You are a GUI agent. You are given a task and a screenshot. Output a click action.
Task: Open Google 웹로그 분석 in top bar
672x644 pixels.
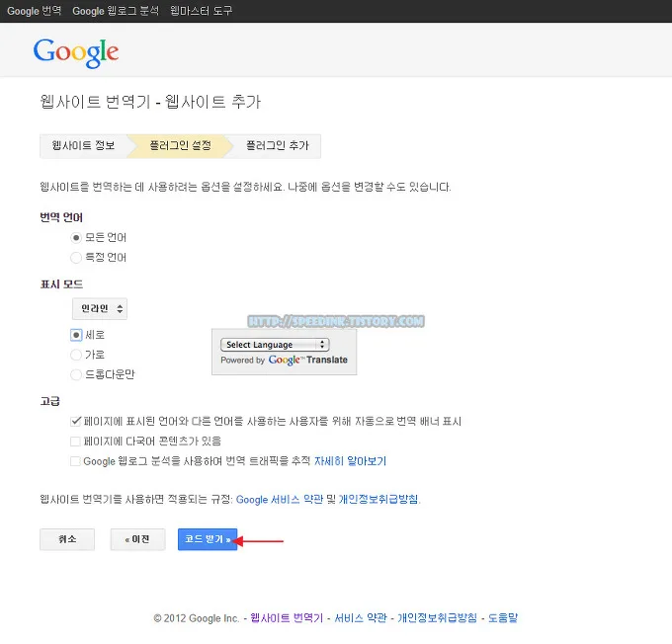(116, 11)
